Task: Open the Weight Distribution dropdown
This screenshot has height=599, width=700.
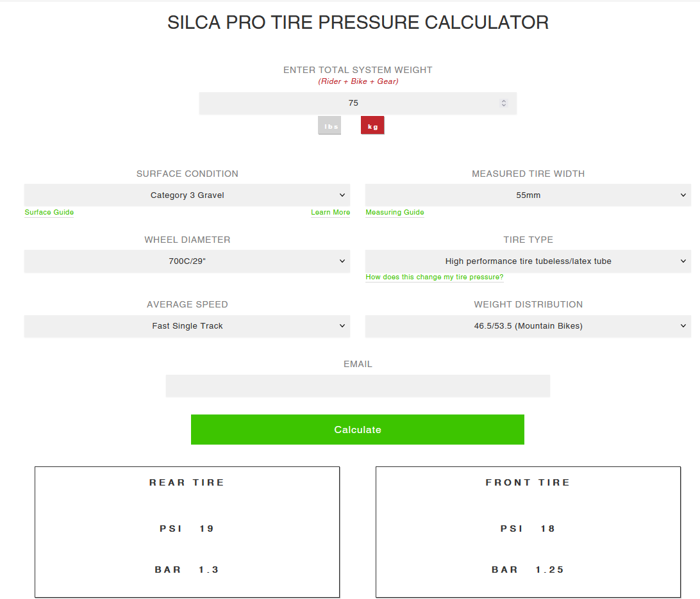Action: click(528, 326)
